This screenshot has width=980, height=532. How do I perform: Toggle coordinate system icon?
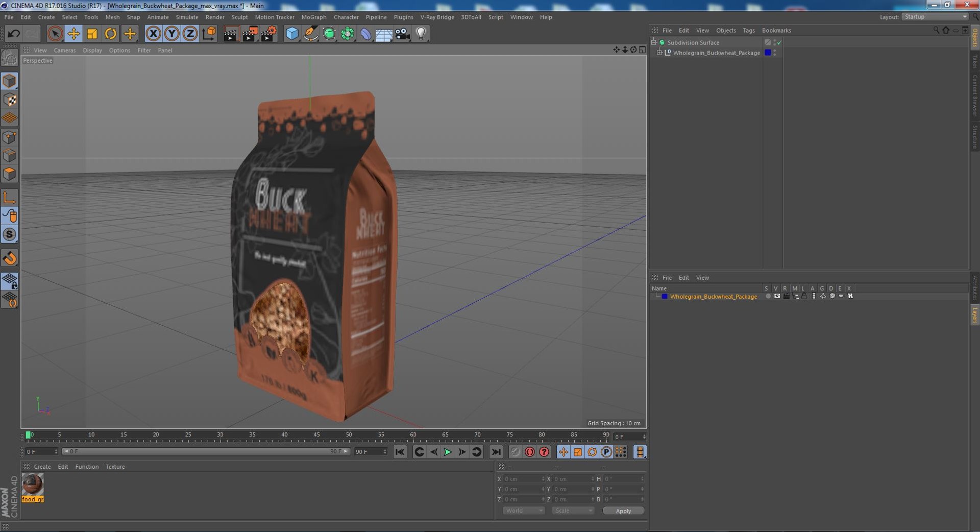[209, 34]
